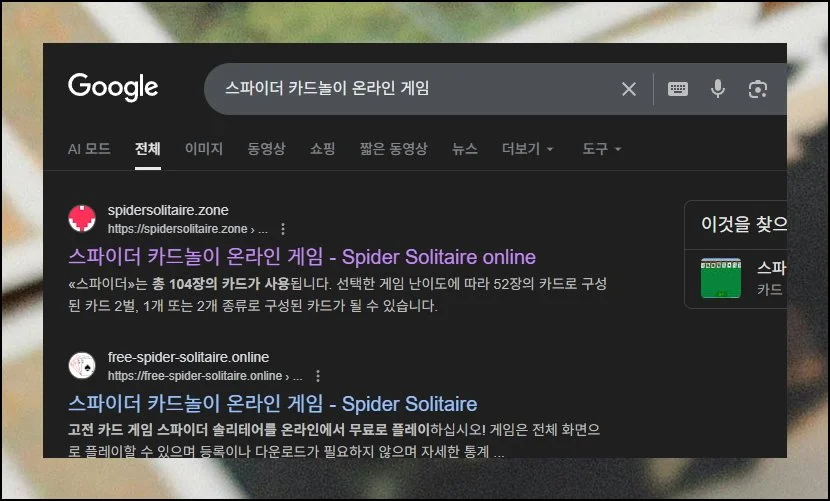Click the spidersolitaire.zone site favicon
Image resolution: width=830 pixels, height=501 pixels.
click(x=82, y=218)
